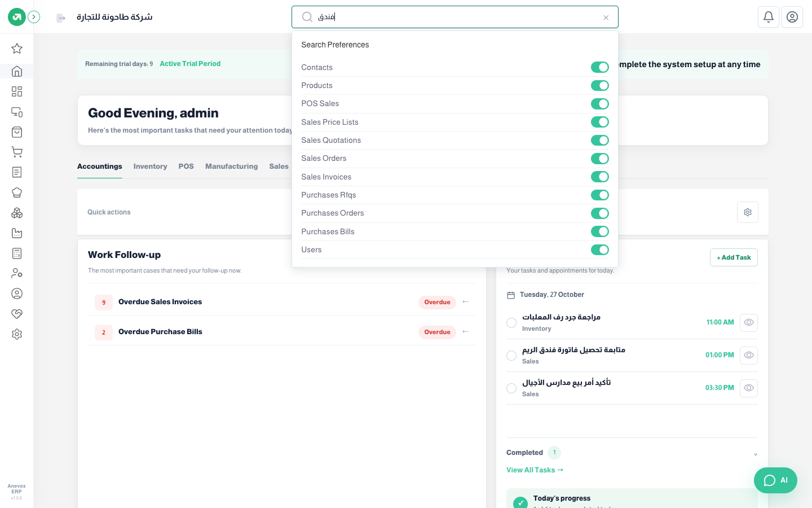The height and width of the screenshot is (508, 812).
Task: Disable the Users search preference toggle
Action: pyautogui.click(x=600, y=250)
